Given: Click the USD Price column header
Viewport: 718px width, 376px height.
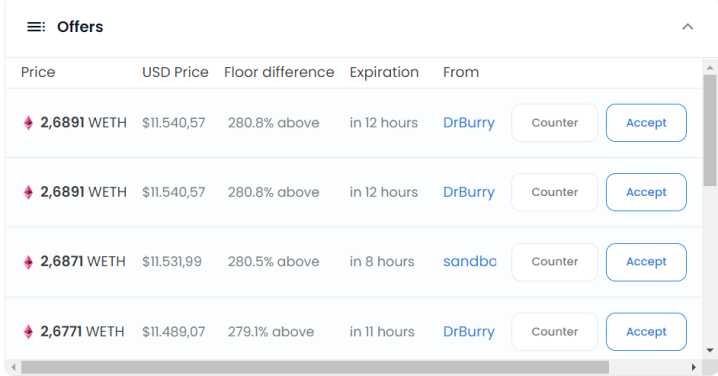Looking at the screenshot, I should coord(175,72).
